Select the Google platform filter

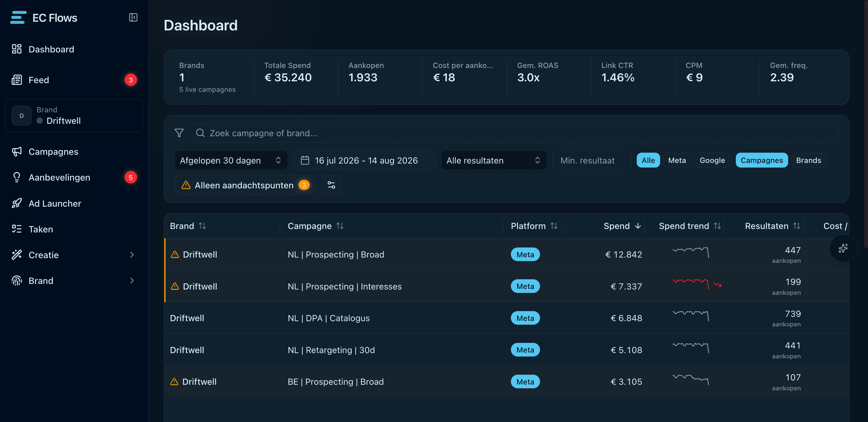(x=712, y=160)
